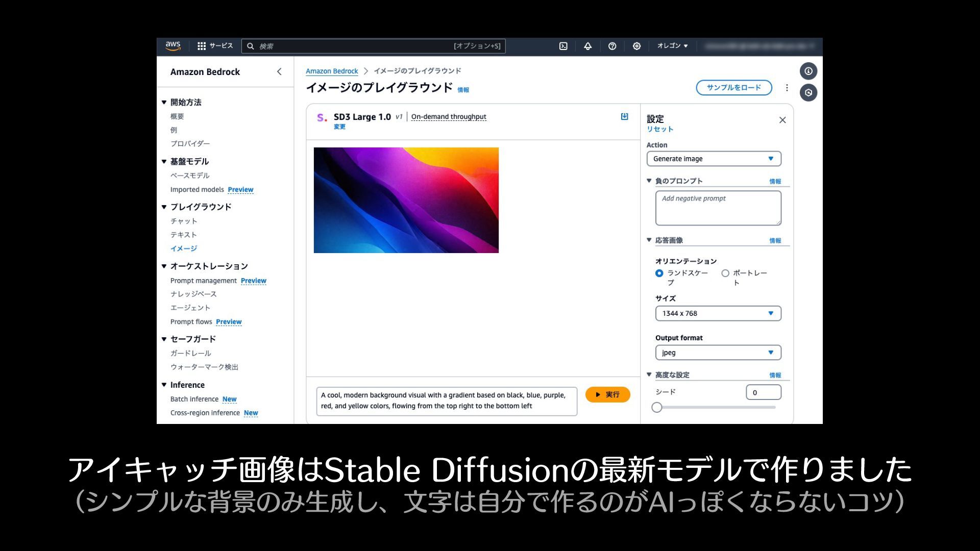Close the 設定 panel
The height and width of the screenshot is (551, 980).
[x=782, y=120]
